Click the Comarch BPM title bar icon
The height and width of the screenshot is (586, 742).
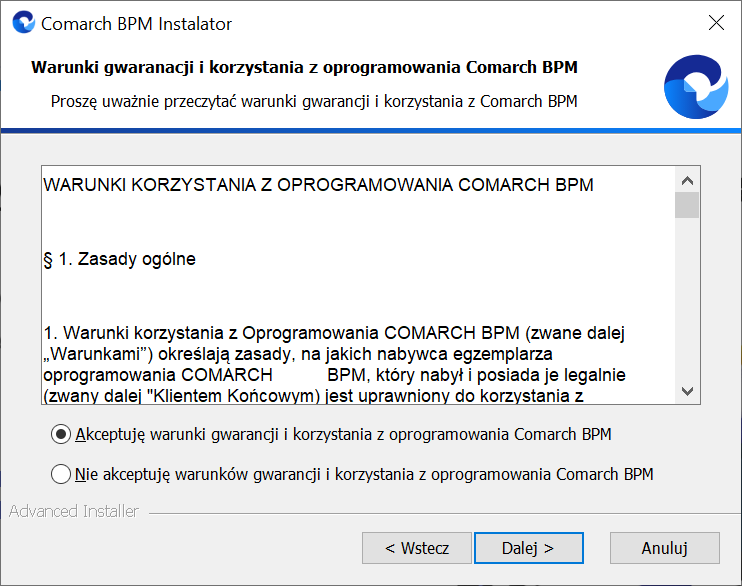coord(24,22)
